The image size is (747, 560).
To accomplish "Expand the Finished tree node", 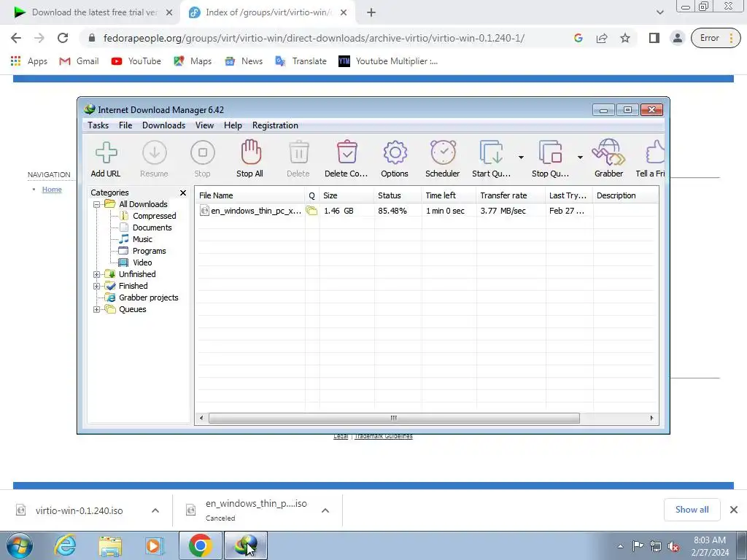I will point(97,286).
